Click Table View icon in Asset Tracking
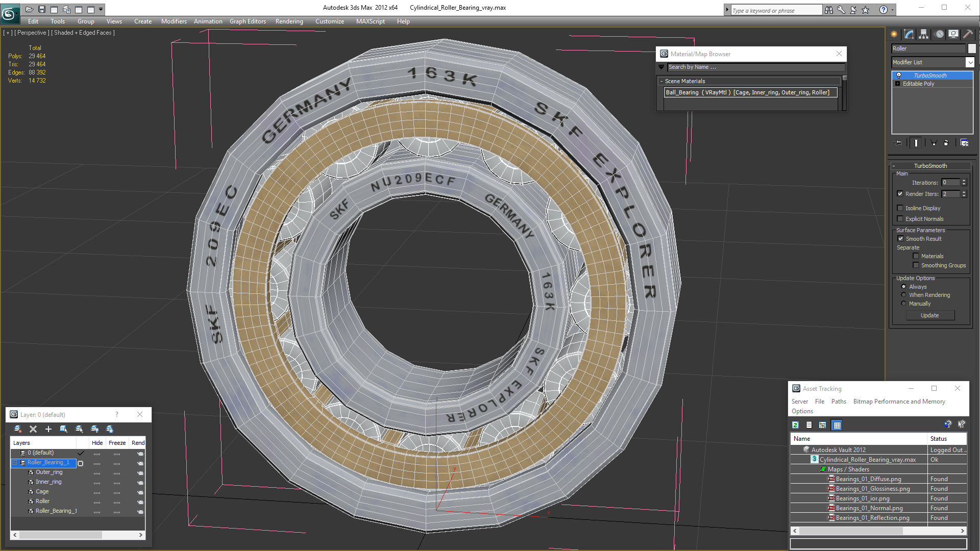The height and width of the screenshot is (551, 980). point(837,425)
